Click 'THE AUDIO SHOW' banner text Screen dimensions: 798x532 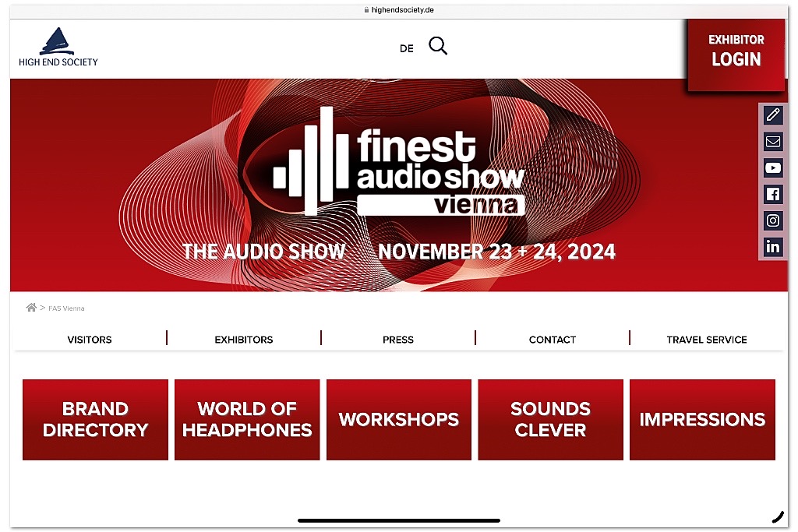[x=263, y=252]
